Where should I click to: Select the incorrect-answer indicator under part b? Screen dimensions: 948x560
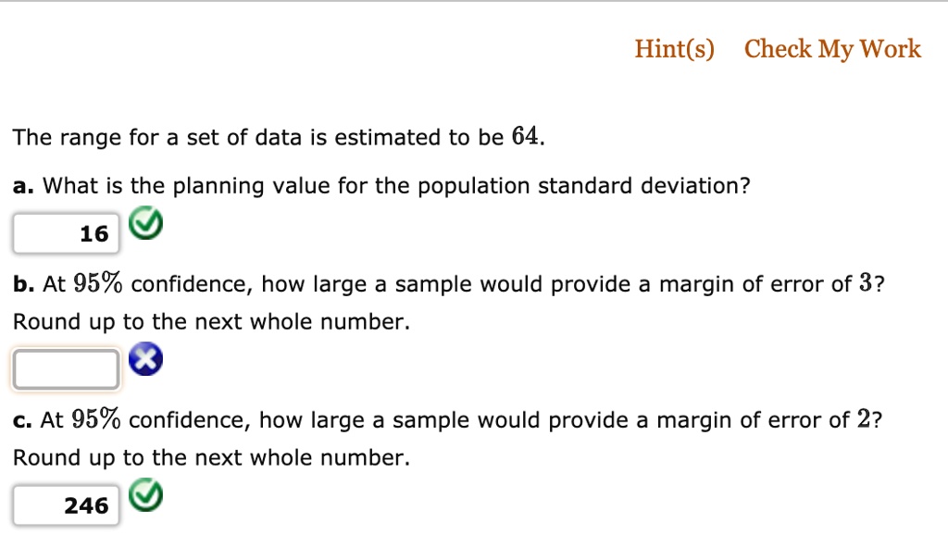pyautogui.click(x=145, y=359)
